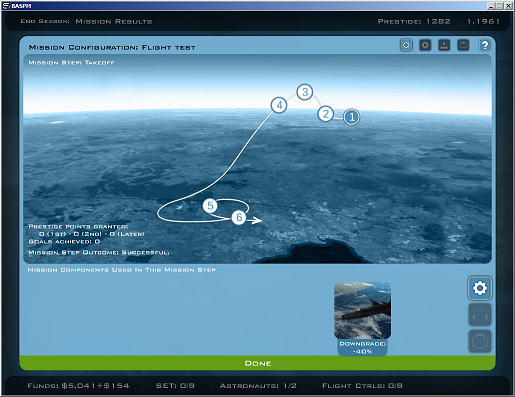Click the Prestige 1282 readout
Screen dimensions: 515x397
pyautogui.click(x=414, y=21)
